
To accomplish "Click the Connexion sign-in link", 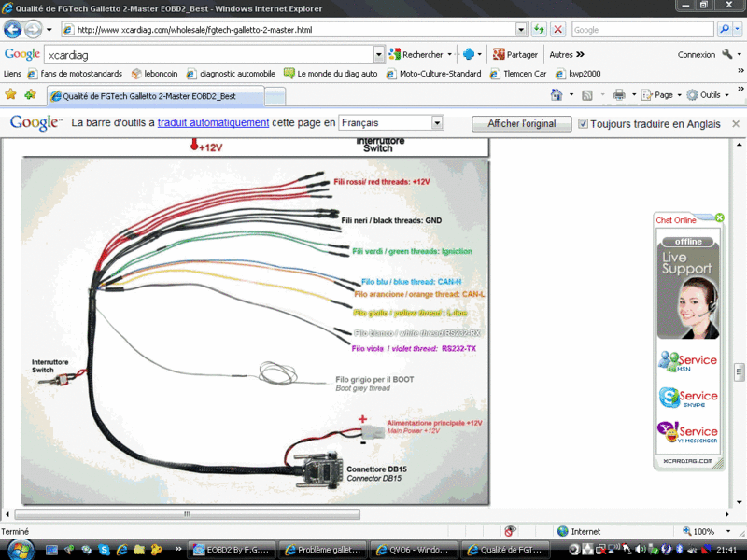I will [696, 55].
